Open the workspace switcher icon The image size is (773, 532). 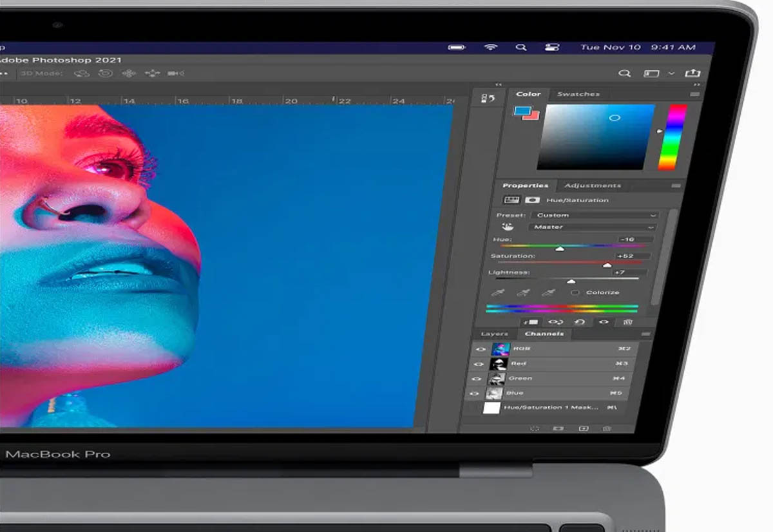(651, 73)
